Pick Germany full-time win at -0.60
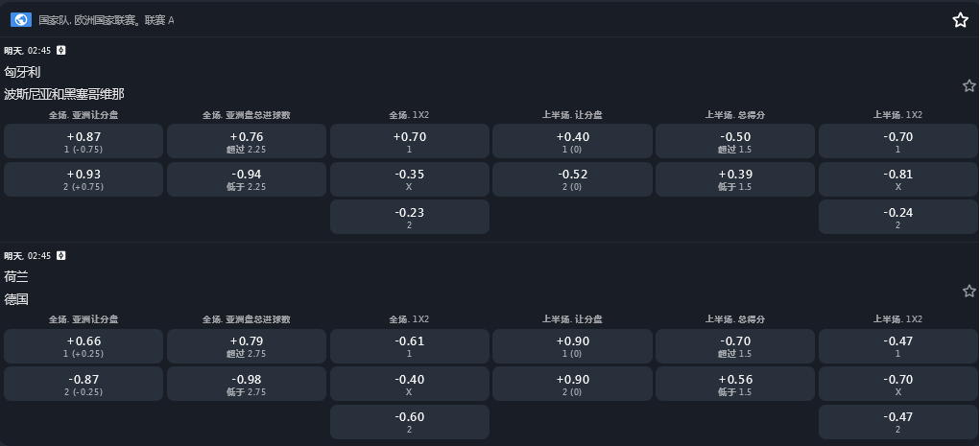Screen dimensions: 980x446 pos(409,421)
